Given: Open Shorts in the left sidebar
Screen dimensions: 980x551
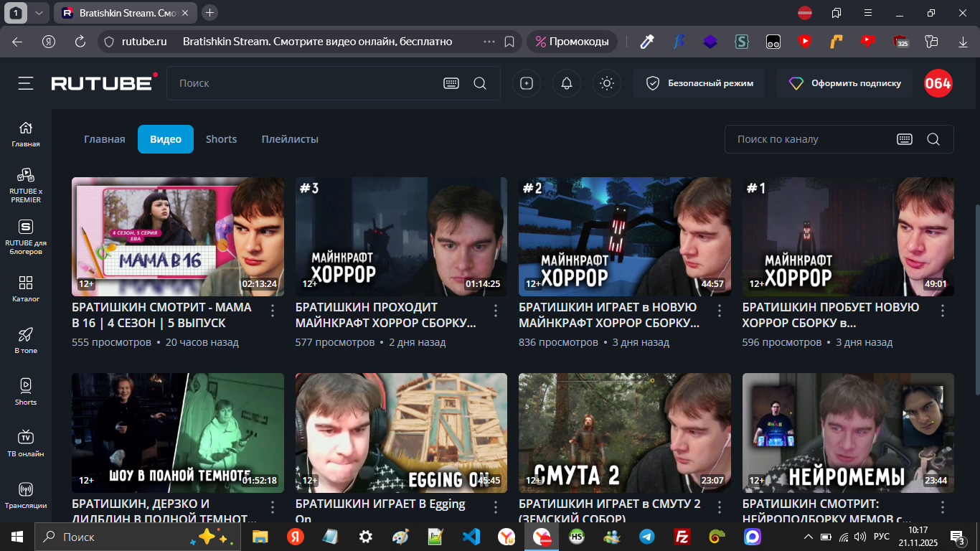Looking at the screenshot, I should point(26,391).
